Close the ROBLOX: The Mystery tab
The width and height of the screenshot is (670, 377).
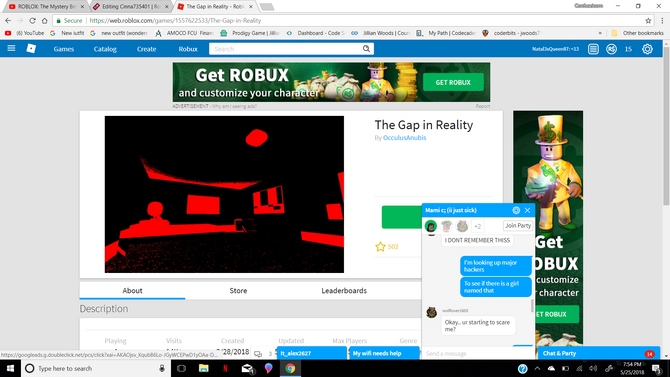pyautogui.click(x=82, y=7)
